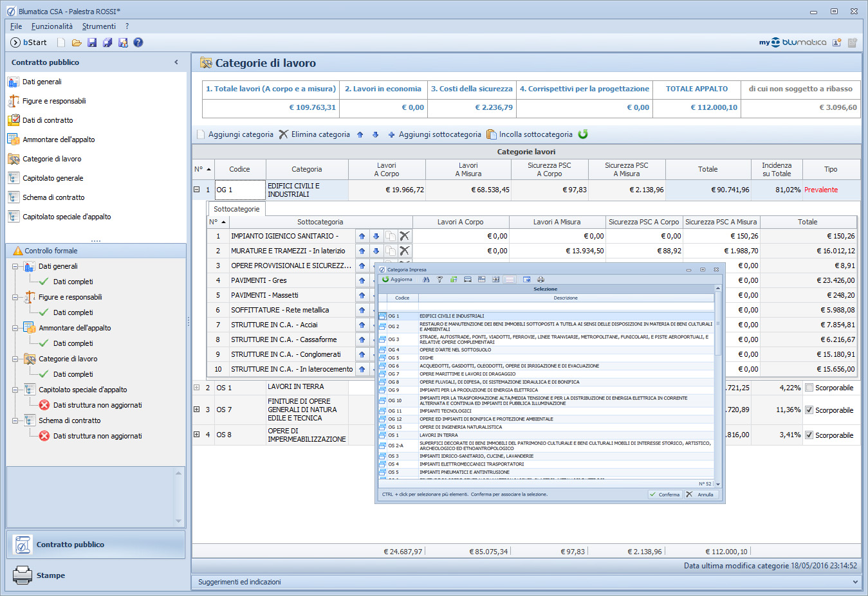Image resolution: width=868 pixels, height=596 pixels.
Task: Click the green refresh icon after Incolla sottocategoria
Action: point(583,134)
